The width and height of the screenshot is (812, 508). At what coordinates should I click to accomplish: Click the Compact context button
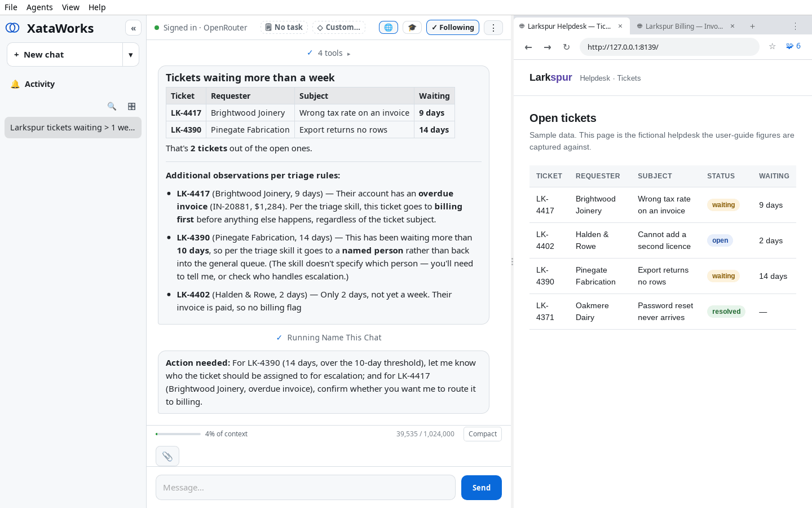483,434
